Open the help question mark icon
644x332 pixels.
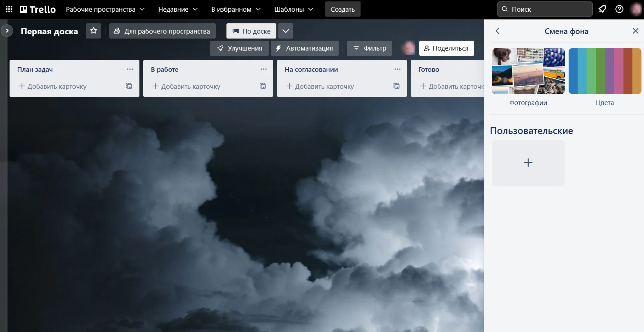click(x=619, y=9)
